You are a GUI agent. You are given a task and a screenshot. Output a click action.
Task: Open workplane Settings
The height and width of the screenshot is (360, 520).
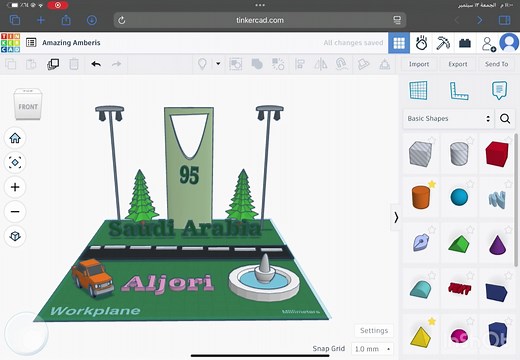click(x=374, y=330)
